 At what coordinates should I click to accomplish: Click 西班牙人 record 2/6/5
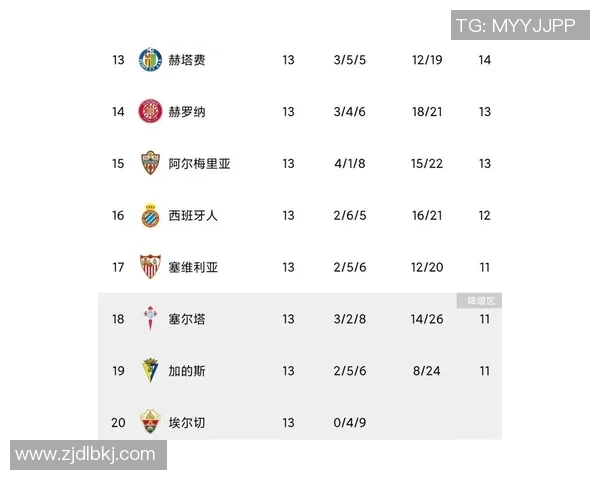350,215
